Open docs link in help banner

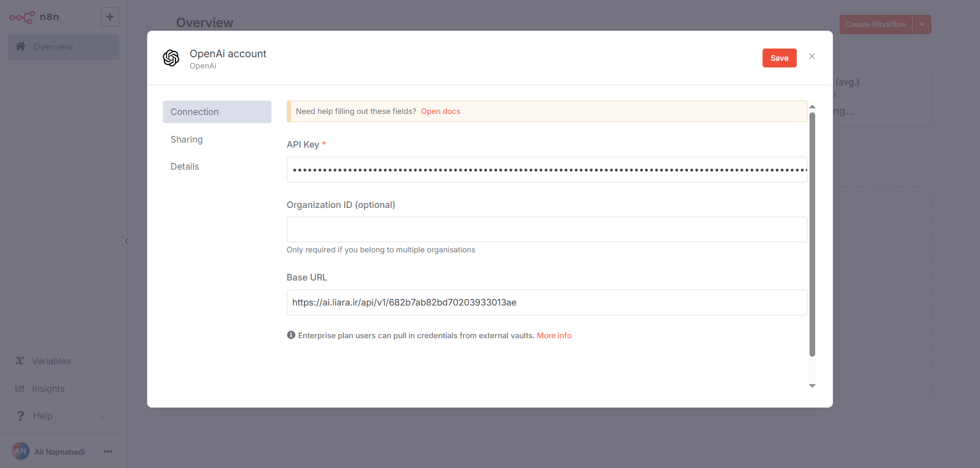[x=440, y=111]
